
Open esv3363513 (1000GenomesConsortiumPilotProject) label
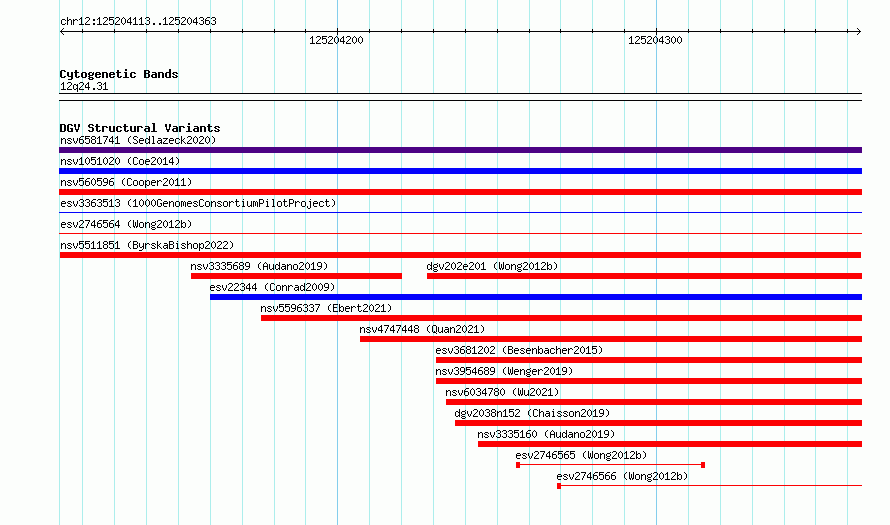(198, 203)
